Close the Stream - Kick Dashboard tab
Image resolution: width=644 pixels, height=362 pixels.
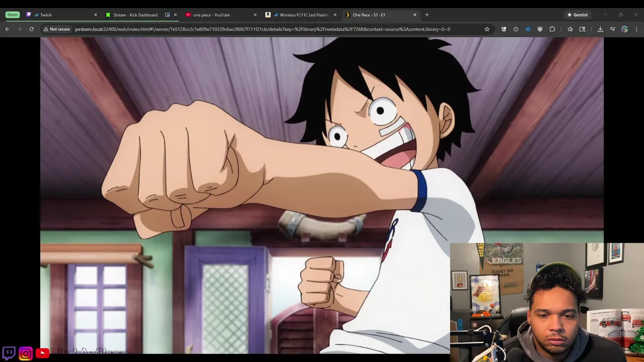(175, 15)
